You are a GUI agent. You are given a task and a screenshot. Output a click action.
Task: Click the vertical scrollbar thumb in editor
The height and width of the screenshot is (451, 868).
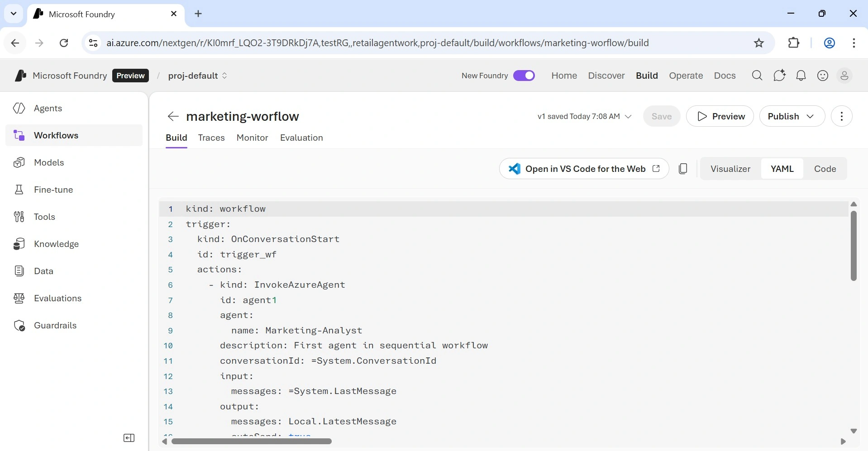click(x=854, y=246)
